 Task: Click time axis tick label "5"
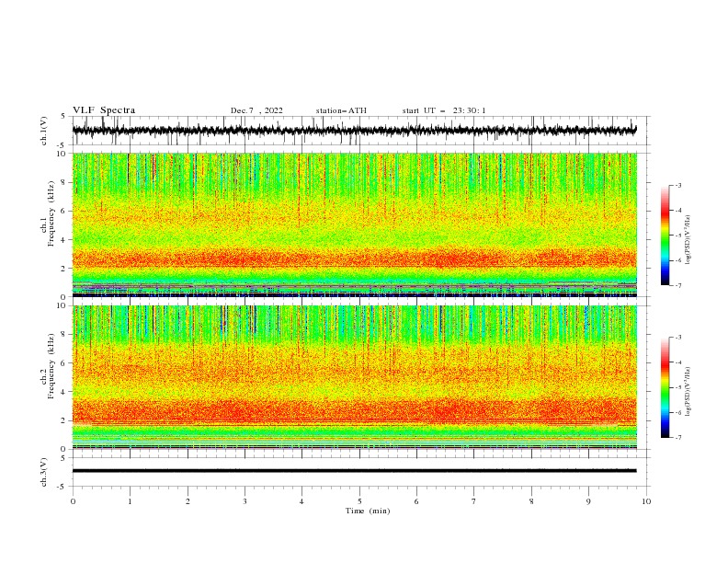point(359,501)
